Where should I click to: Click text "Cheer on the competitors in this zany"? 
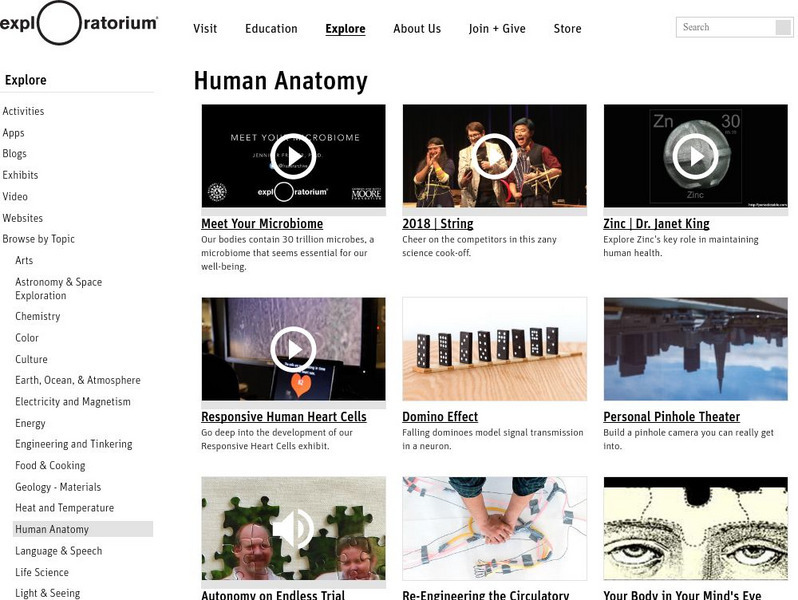pos(479,239)
